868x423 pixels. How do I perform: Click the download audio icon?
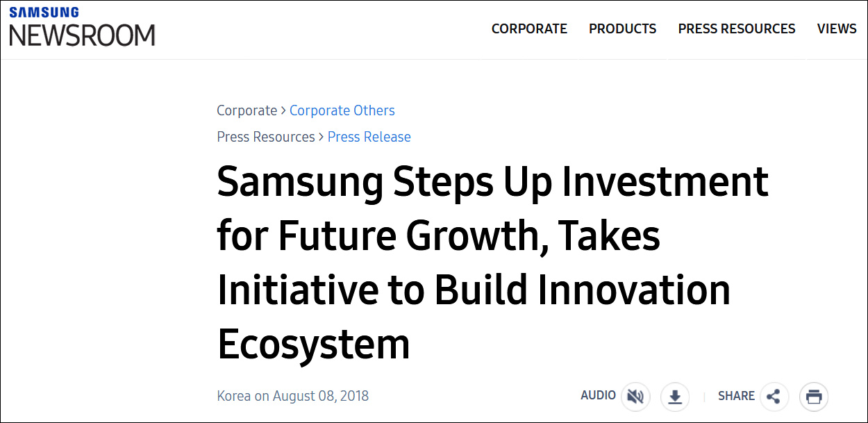click(x=674, y=397)
